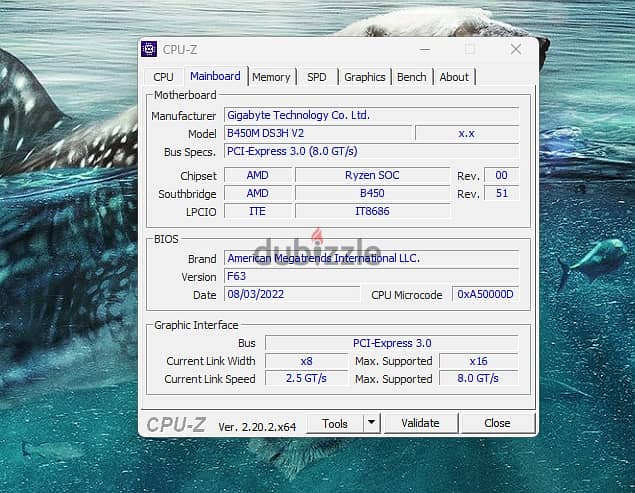Click the Motherboard group label
This screenshot has width=635, height=493.
tap(185, 95)
